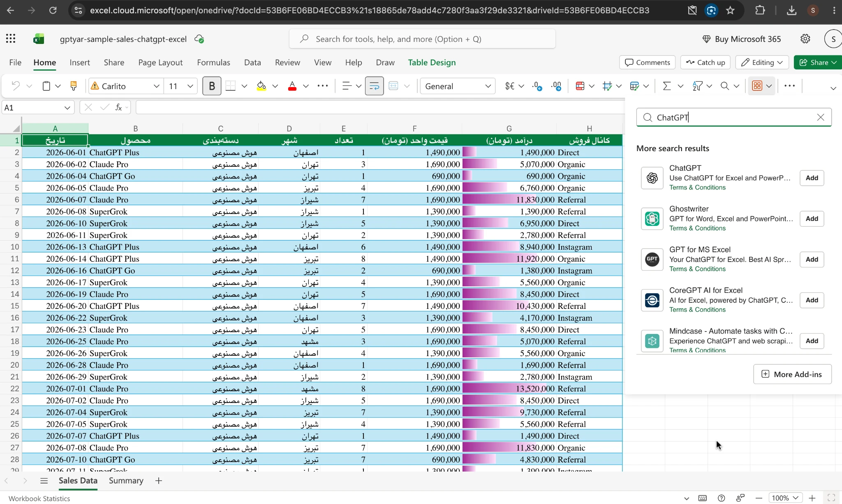This screenshot has width=842, height=504.
Task: Reload the browser page
Action: coord(53,10)
